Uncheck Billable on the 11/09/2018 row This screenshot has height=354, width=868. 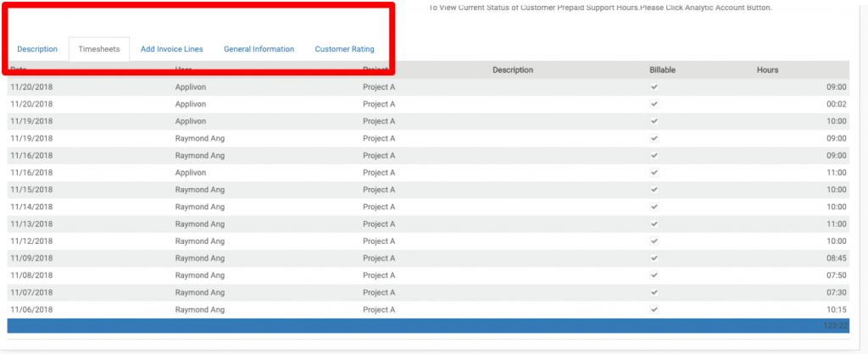(x=654, y=258)
